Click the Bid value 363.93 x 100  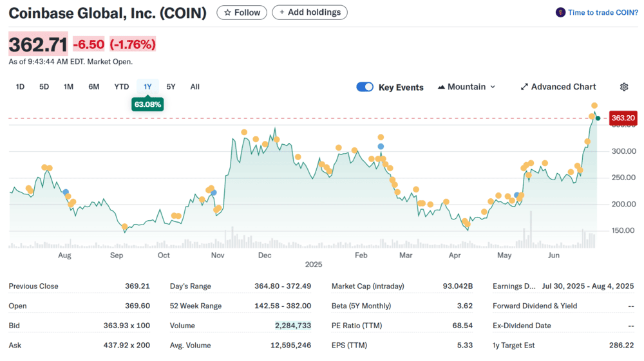tap(126, 326)
